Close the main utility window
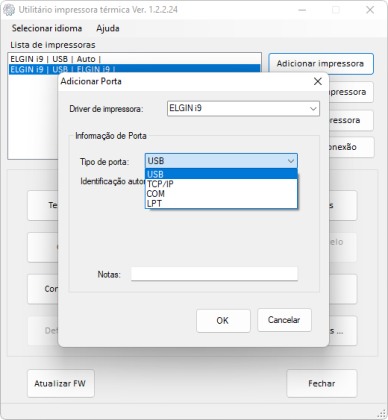Viewport: 388px width, 420px height. [x=370, y=10]
